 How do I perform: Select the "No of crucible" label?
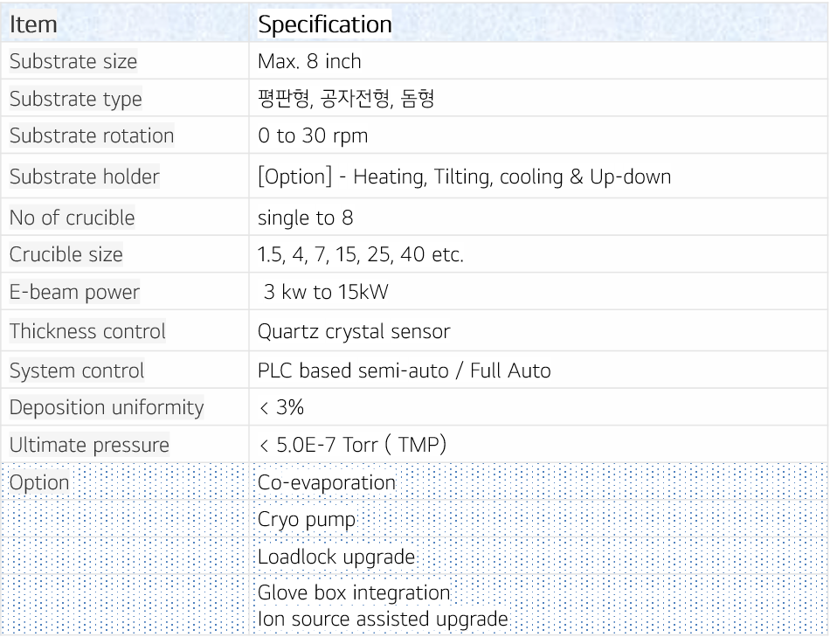coord(73,218)
